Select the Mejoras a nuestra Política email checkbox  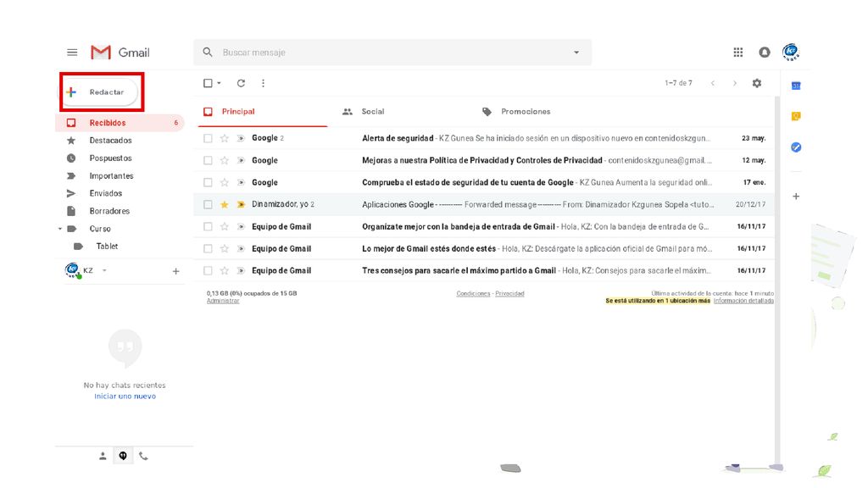pyautogui.click(x=208, y=160)
